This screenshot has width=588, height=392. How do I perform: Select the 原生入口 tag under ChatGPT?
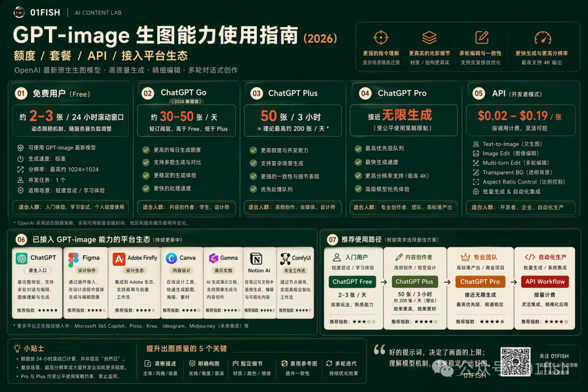pos(36,271)
